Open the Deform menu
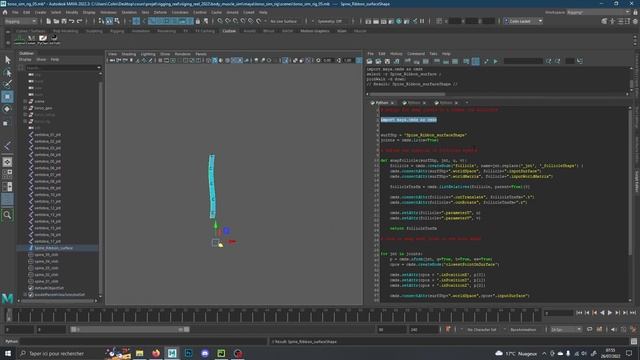Viewport: 640px width, 360px height. 160,12
